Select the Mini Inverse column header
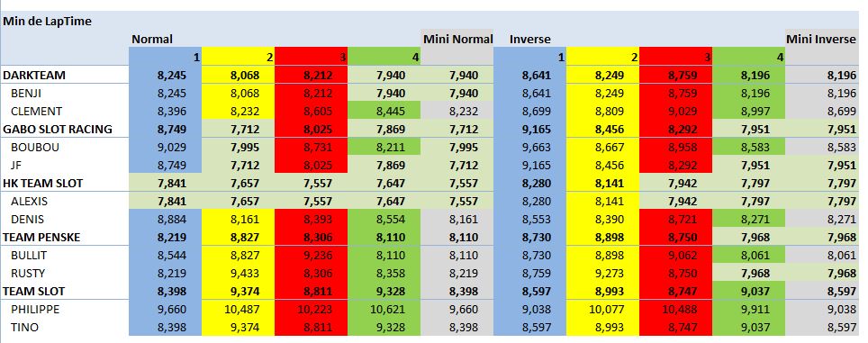868x343 pixels. point(821,40)
